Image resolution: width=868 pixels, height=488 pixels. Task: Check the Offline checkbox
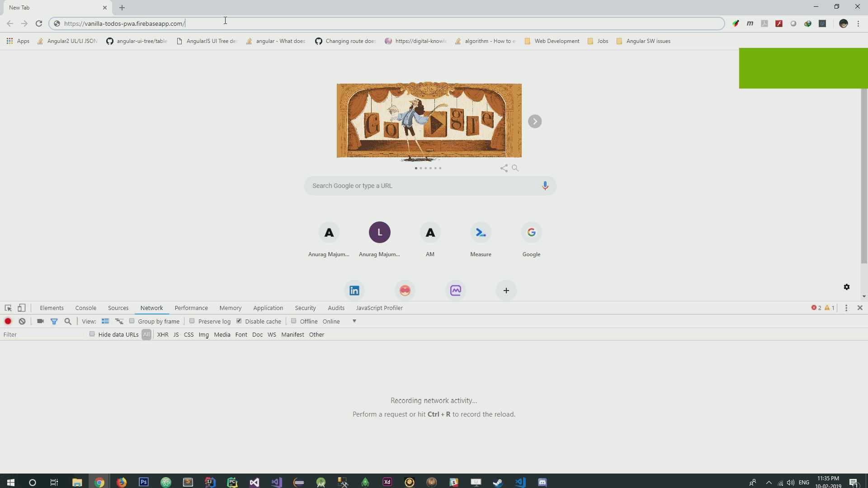(294, 321)
